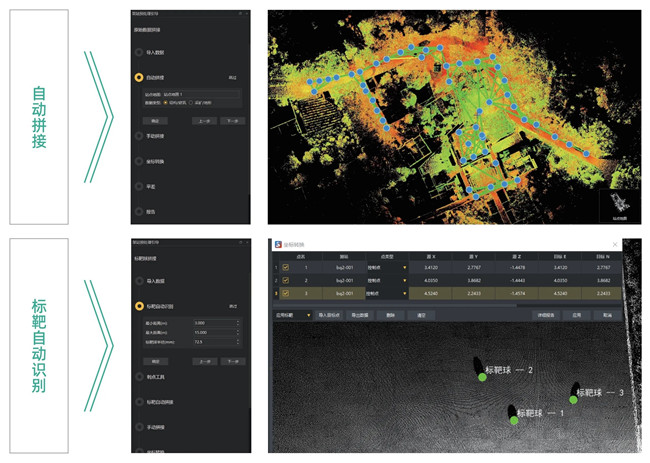Click the 导出数据 button

[x=362, y=314]
